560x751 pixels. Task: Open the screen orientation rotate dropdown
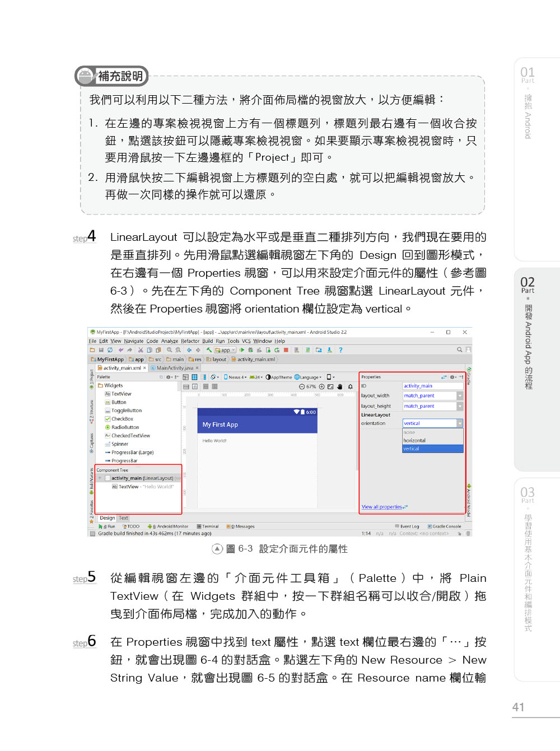(x=214, y=377)
